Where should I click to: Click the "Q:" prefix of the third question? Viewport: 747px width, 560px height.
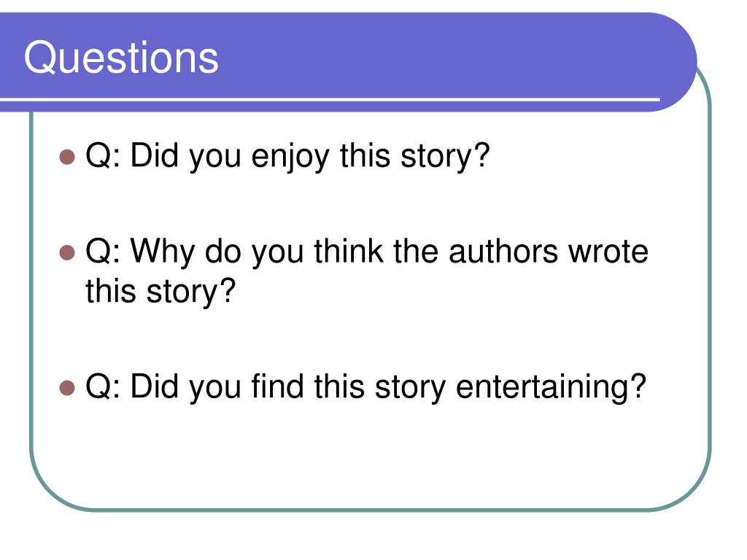[x=103, y=386]
